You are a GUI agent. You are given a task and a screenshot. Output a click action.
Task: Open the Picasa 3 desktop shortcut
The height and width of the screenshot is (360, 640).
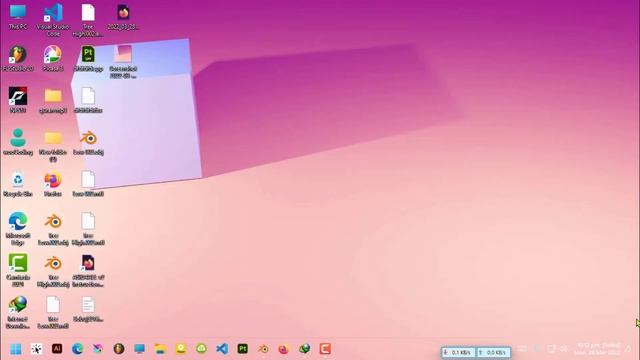53,59
